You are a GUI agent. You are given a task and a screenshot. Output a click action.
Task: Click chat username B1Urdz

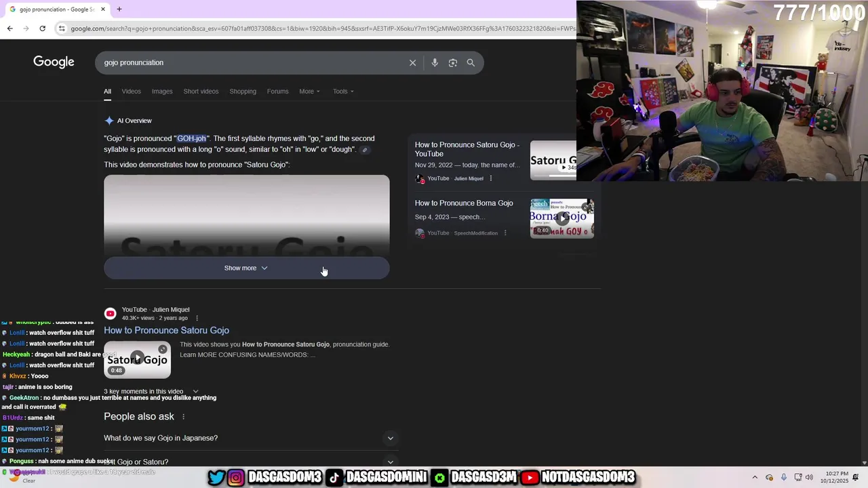[12, 418]
